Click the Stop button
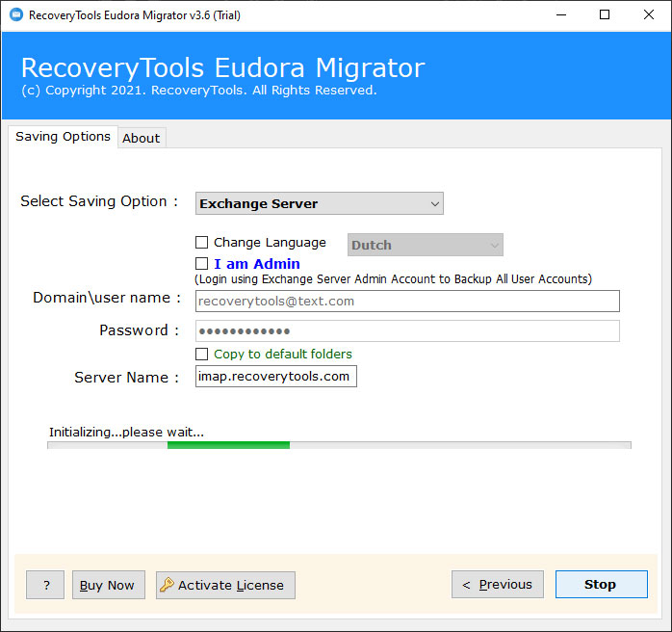 [602, 585]
